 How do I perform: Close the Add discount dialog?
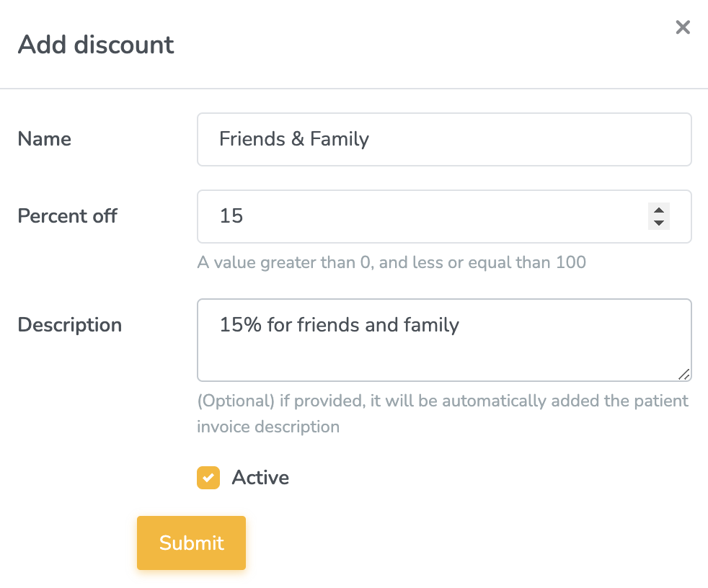[x=682, y=27]
